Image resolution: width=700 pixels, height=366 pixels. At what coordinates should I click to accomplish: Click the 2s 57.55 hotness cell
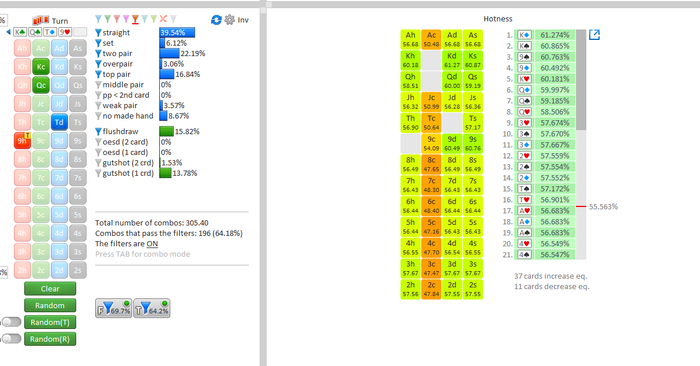pos(473,289)
